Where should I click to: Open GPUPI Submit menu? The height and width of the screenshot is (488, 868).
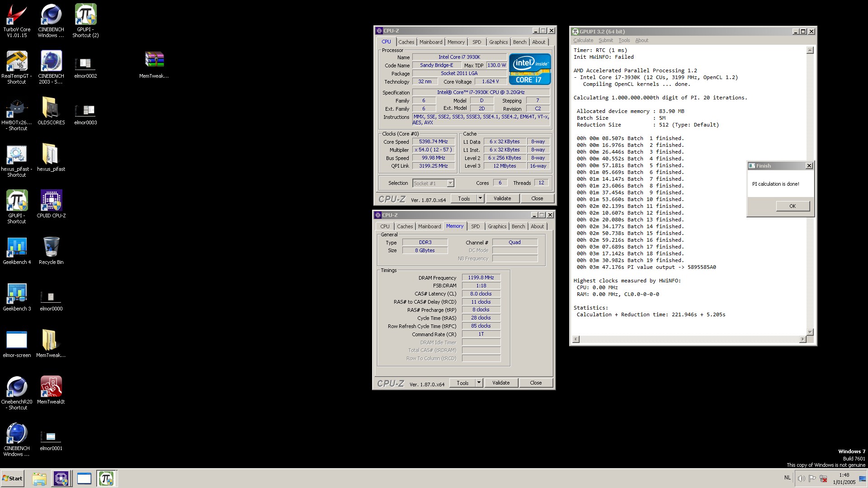[x=606, y=40]
